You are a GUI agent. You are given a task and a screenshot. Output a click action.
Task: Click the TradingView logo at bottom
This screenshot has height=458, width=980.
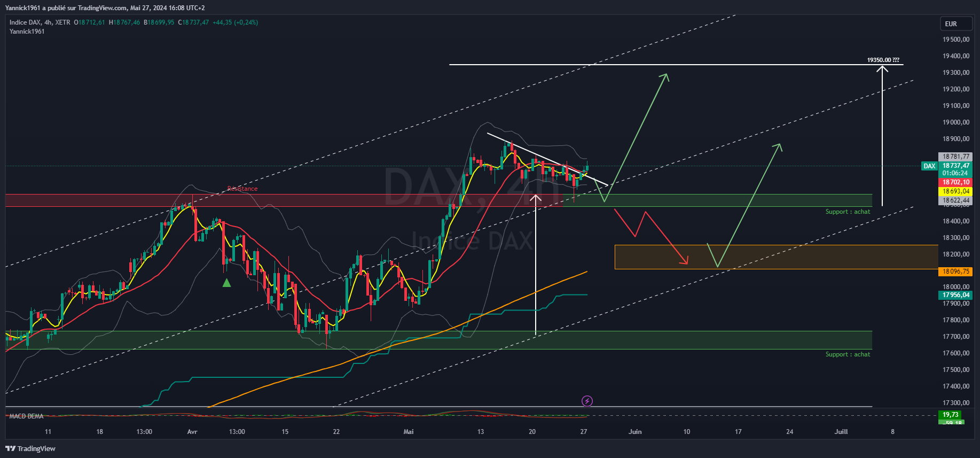pyautogui.click(x=30, y=448)
